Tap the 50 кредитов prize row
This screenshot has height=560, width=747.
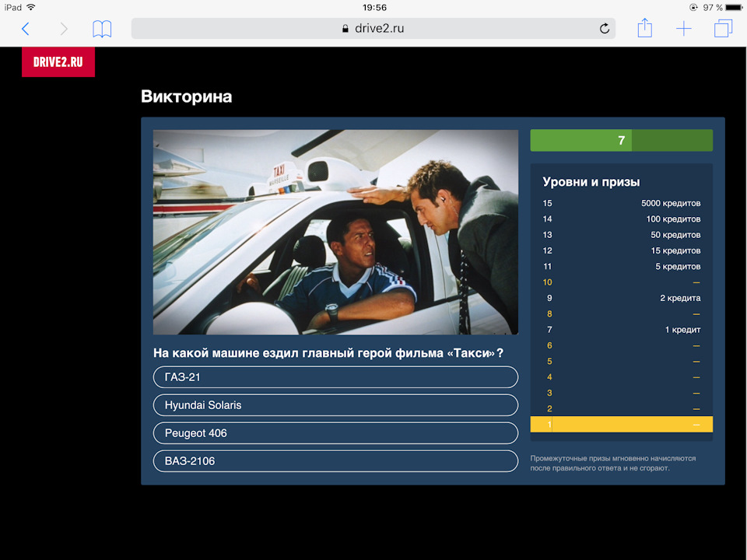tap(621, 235)
